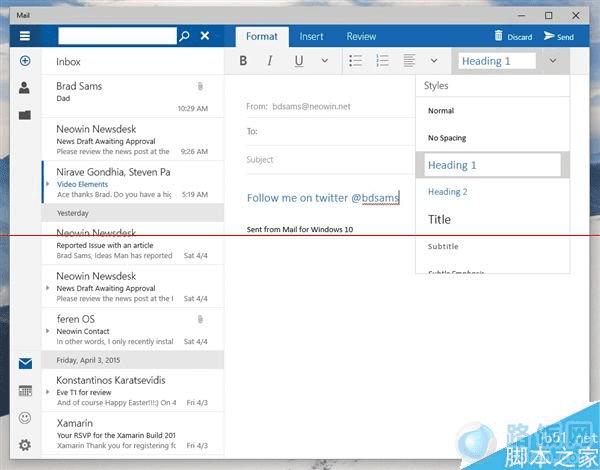
Task: Open the accounts person icon
Action: click(x=24, y=88)
